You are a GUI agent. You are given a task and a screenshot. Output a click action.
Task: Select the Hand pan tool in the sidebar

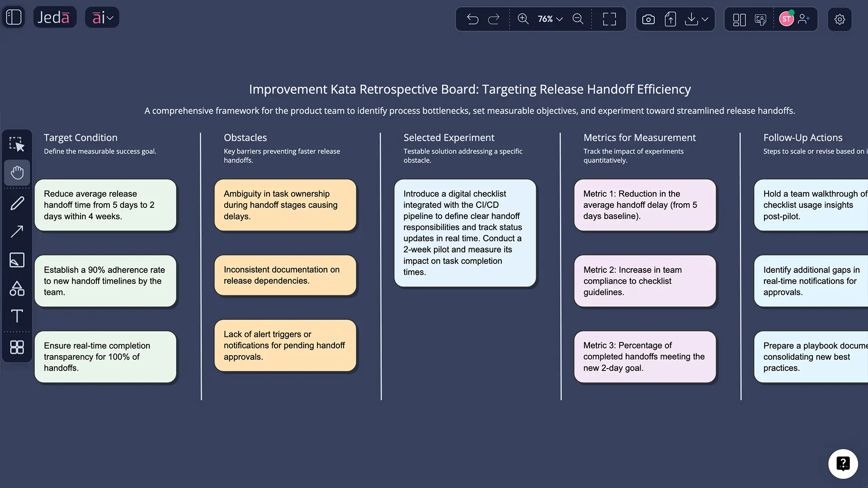click(x=17, y=172)
